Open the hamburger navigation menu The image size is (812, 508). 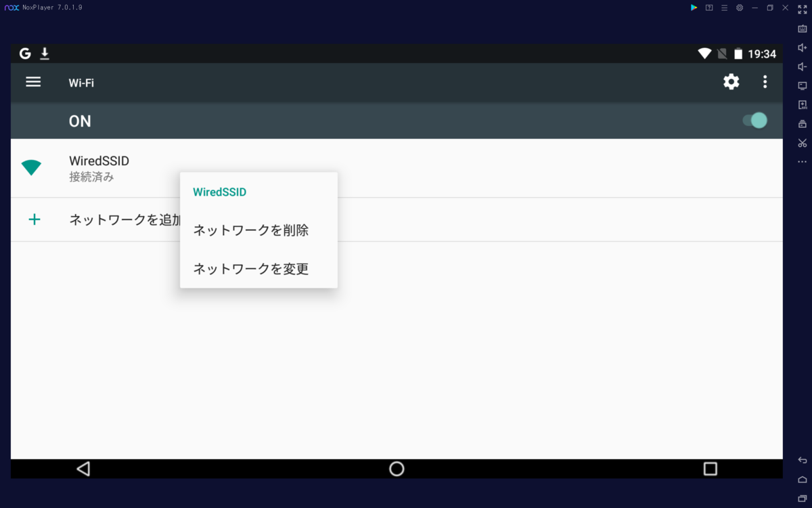(33, 82)
